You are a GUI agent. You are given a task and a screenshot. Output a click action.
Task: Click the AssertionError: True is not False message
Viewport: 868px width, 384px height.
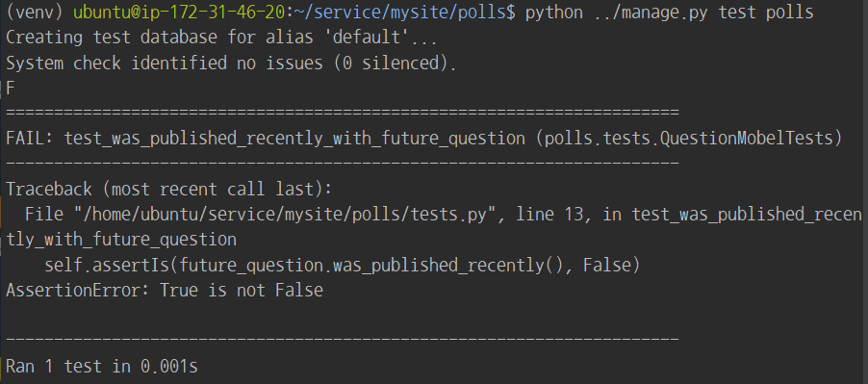click(x=165, y=291)
